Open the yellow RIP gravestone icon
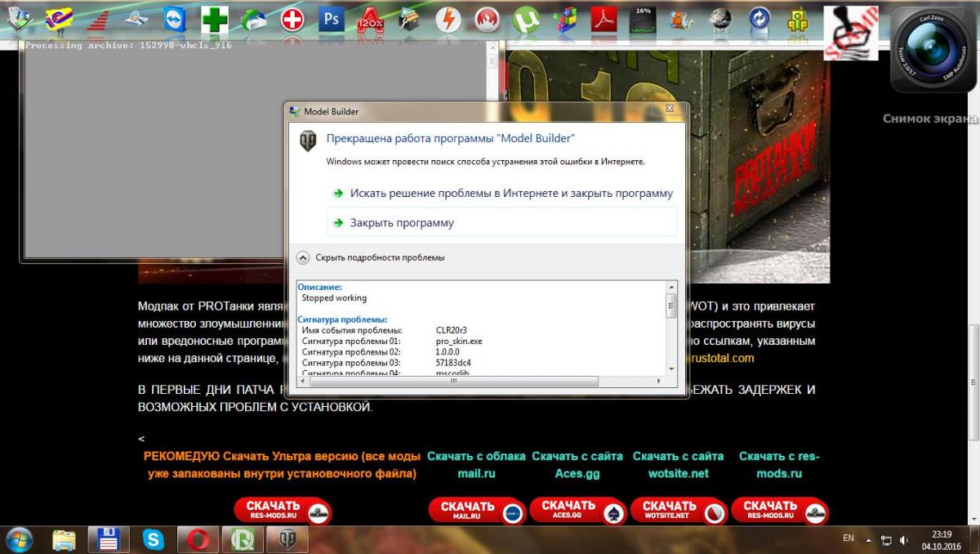Viewport: 980px width, 554px height. tap(797, 19)
